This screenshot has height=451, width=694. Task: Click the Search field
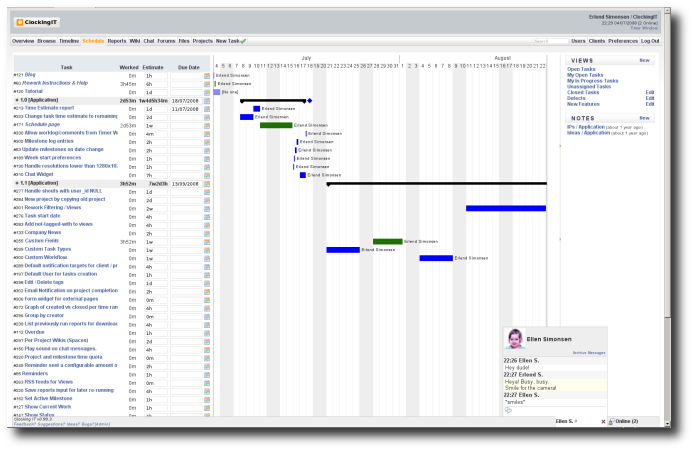pos(551,41)
